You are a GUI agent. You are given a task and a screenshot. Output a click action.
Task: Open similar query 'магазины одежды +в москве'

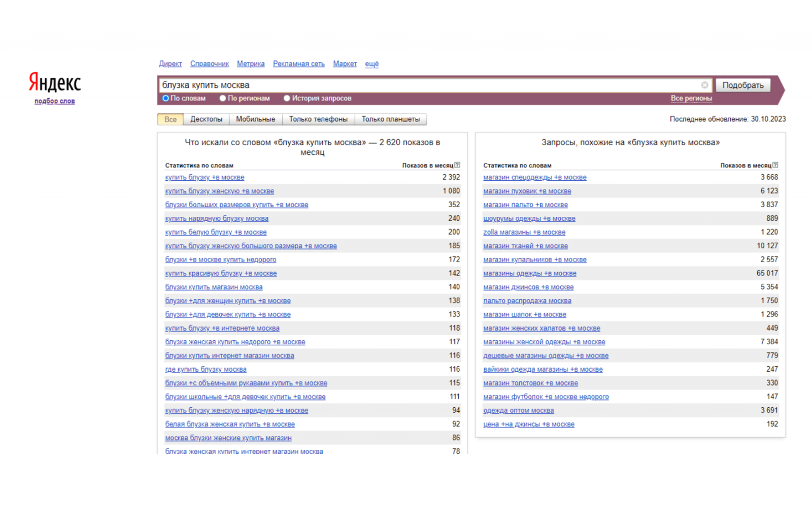click(530, 274)
